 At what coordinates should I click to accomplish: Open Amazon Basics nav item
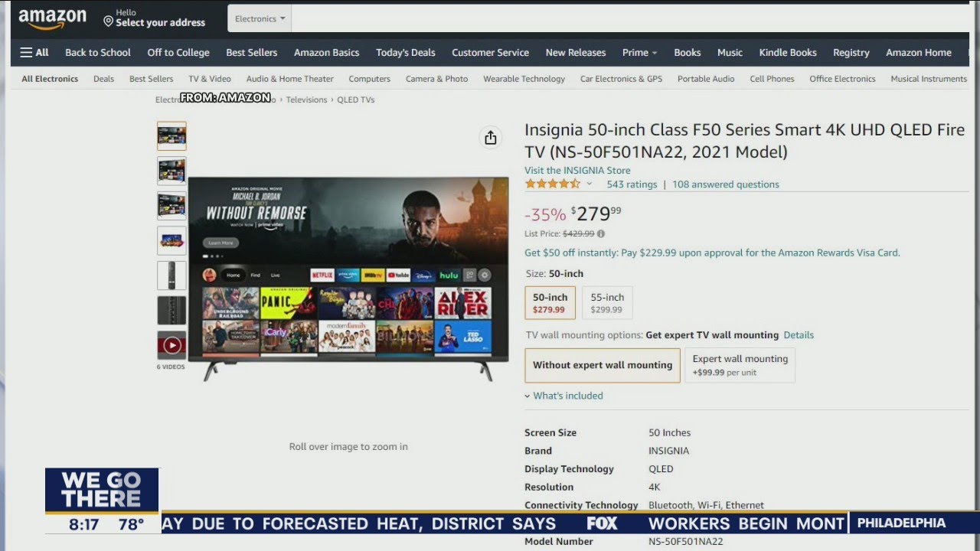click(327, 53)
